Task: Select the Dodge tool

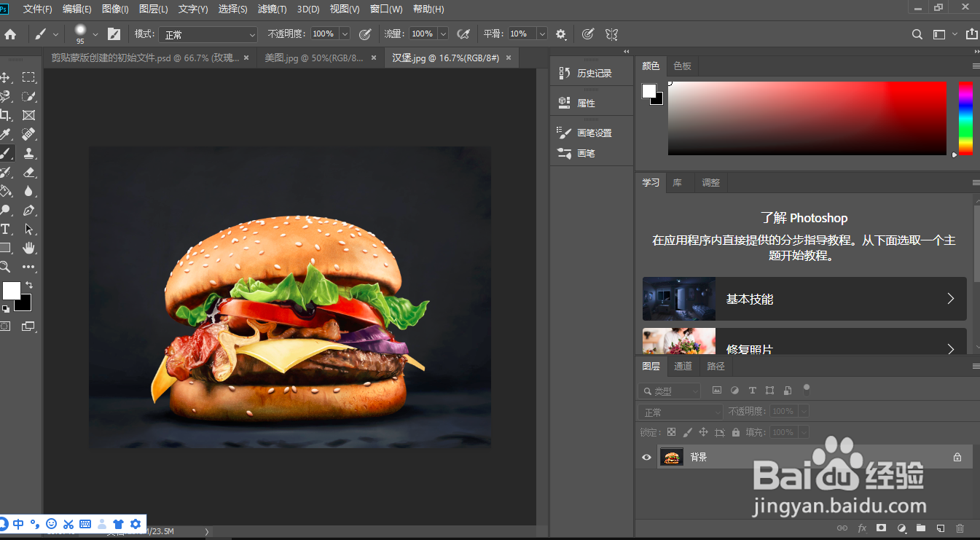Action: (5, 210)
